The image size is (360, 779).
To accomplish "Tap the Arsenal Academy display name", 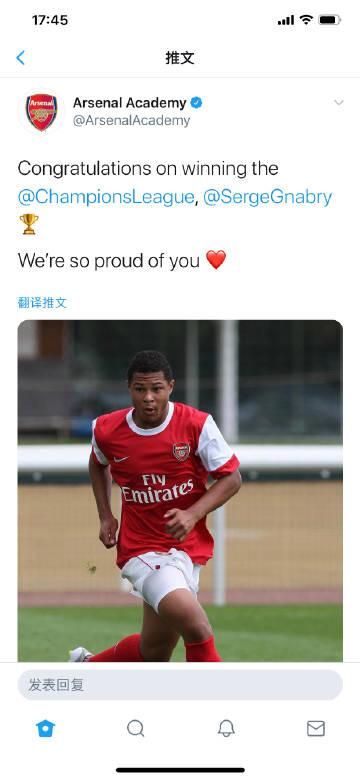I will coord(130,103).
